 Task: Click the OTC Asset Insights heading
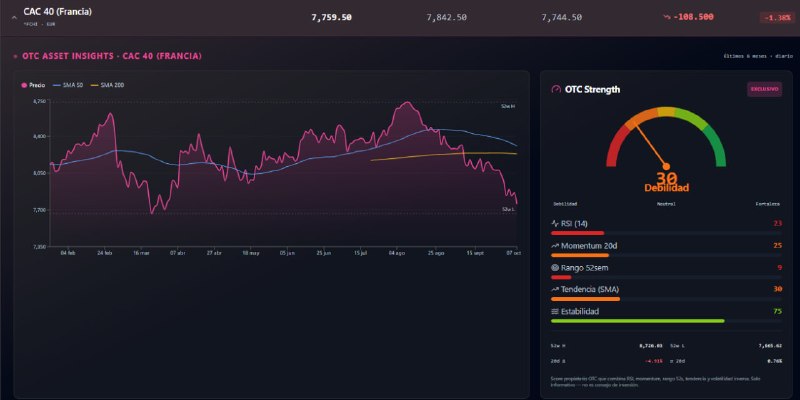pyautogui.click(x=112, y=56)
